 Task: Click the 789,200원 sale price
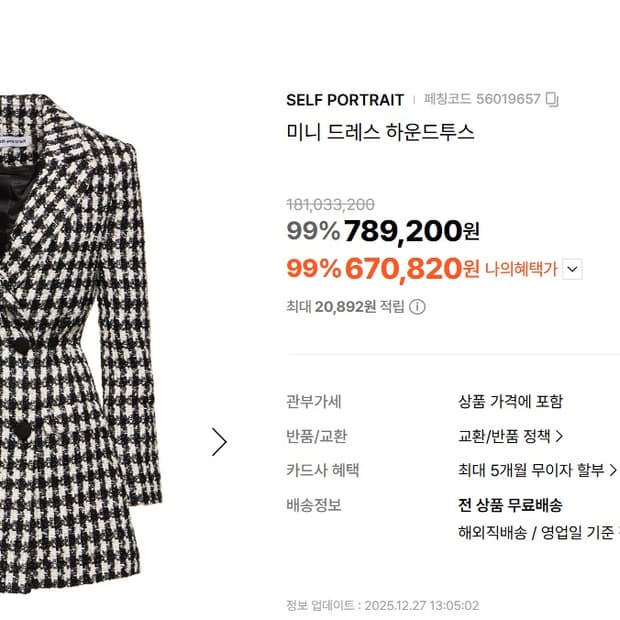click(x=412, y=231)
